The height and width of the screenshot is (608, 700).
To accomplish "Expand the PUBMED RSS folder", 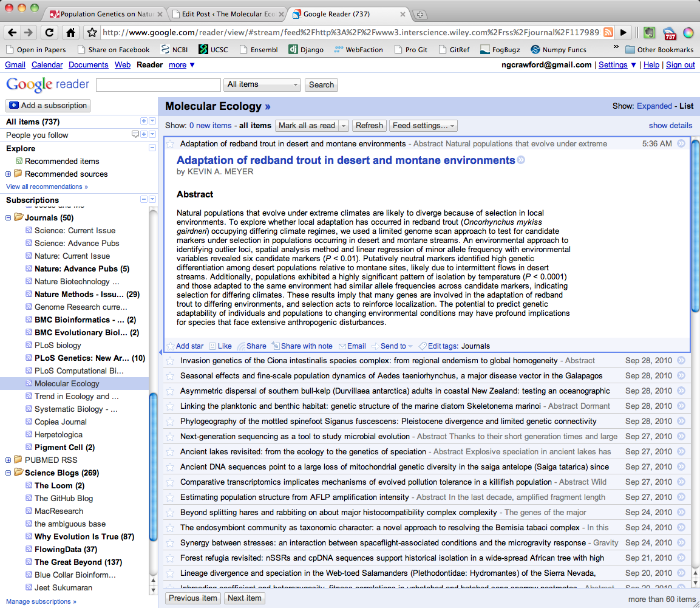I will 8,460.
